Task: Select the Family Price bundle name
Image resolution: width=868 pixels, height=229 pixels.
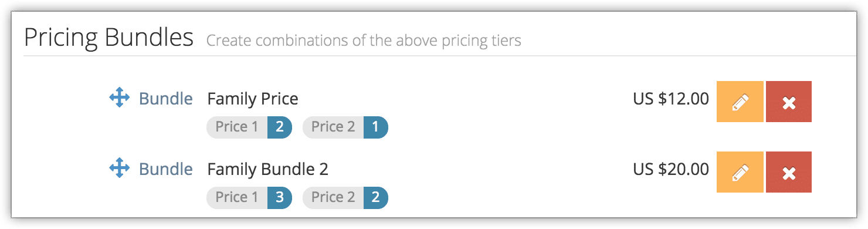Action: [x=253, y=99]
